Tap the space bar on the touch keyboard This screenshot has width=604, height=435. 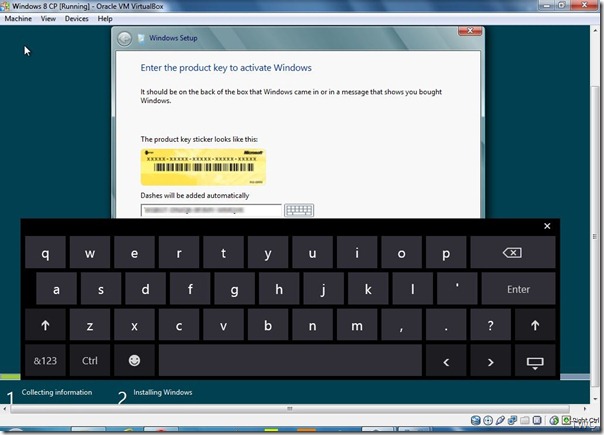point(290,361)
